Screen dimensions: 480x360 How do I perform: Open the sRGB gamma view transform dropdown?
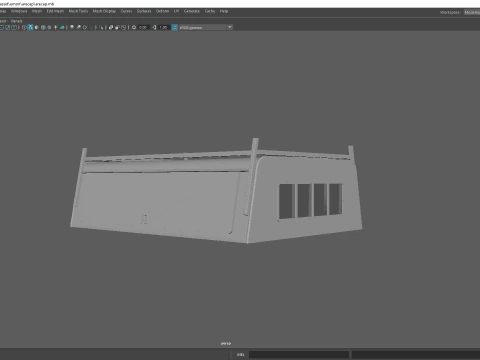click(x=206, y=27)
